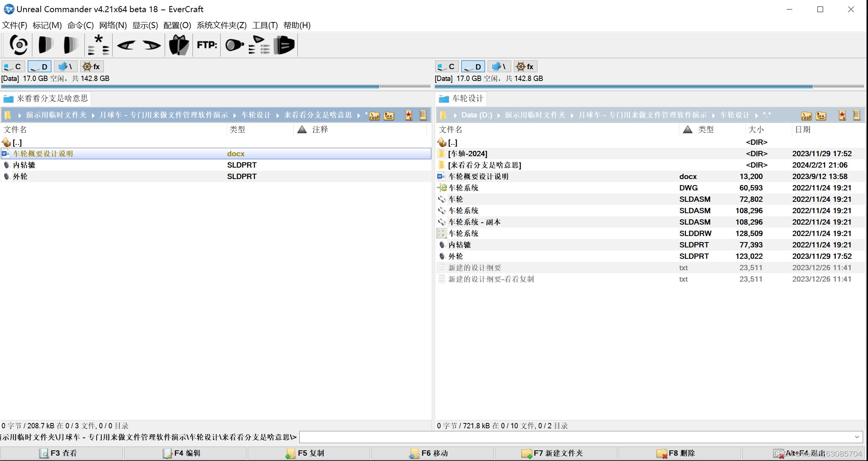Click the fx file system icon on right panel

pyautogui.click(x=525, y=66)
